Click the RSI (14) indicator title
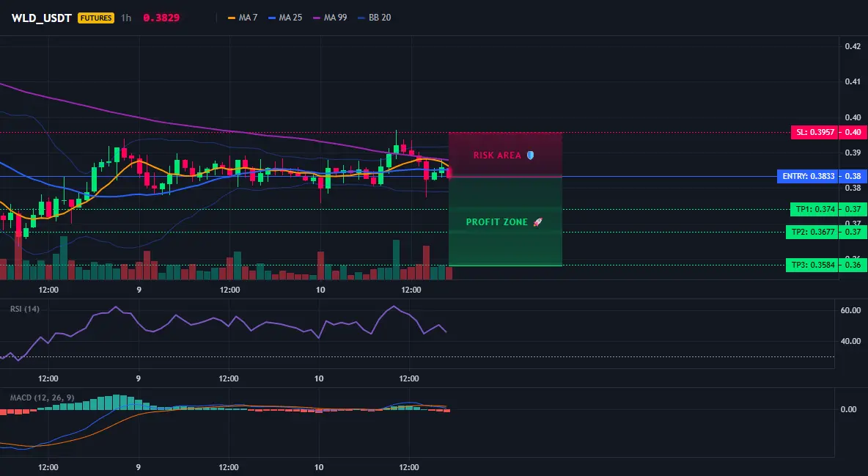Viewport: 868px width, 476px height. point(25,309)
